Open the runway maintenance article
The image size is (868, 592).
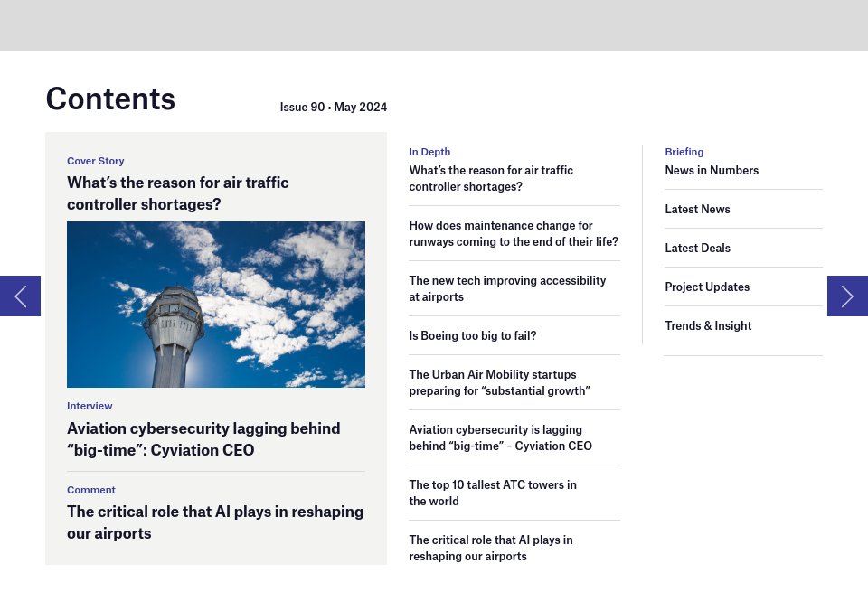(x=513, y=233)
